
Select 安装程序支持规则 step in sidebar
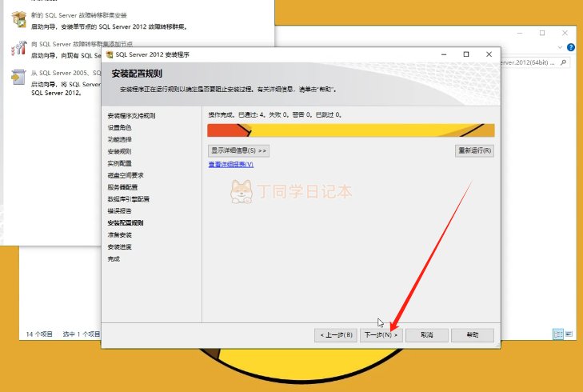pyautogui.click(x=131, y=116)
